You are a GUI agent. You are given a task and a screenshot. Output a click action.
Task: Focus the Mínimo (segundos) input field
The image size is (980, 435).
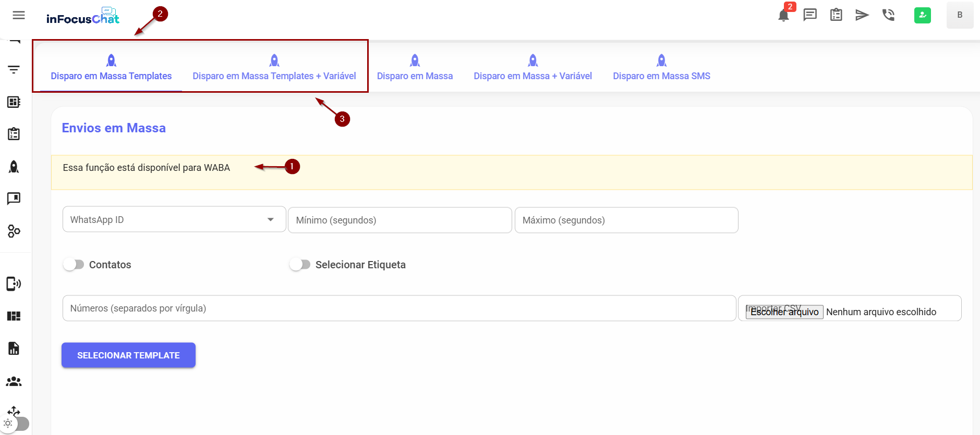click(400, 220)
